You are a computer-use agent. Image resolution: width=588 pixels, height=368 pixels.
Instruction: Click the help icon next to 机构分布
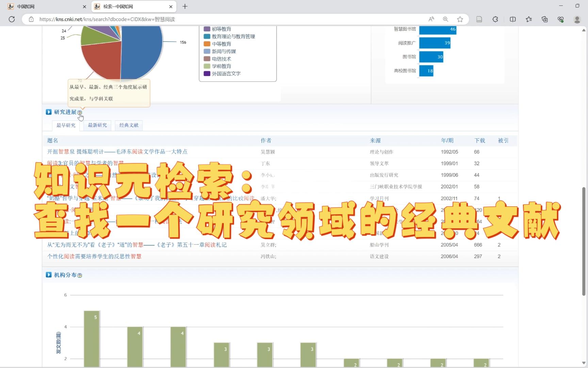80,275
